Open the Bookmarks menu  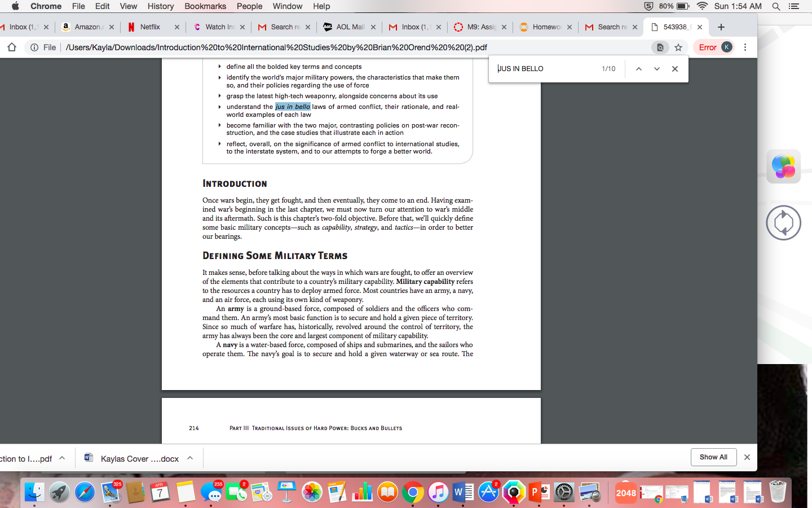coord(205,6)
